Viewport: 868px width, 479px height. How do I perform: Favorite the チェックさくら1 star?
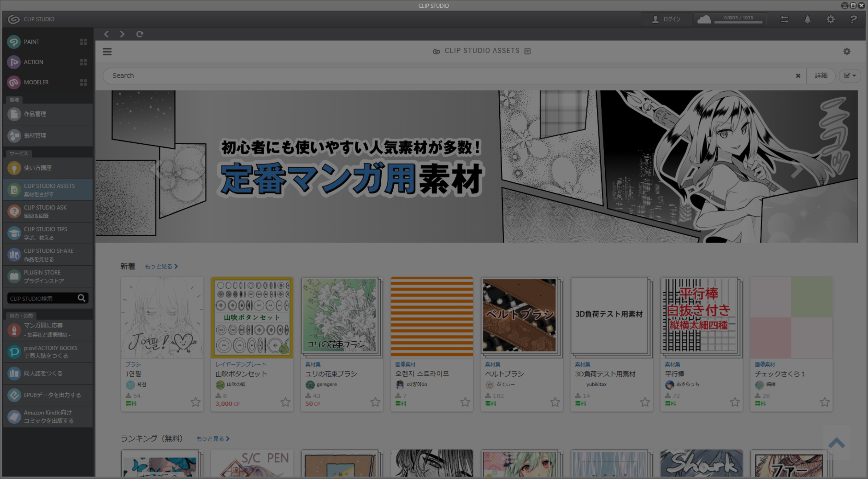click(x=825, y=402)
